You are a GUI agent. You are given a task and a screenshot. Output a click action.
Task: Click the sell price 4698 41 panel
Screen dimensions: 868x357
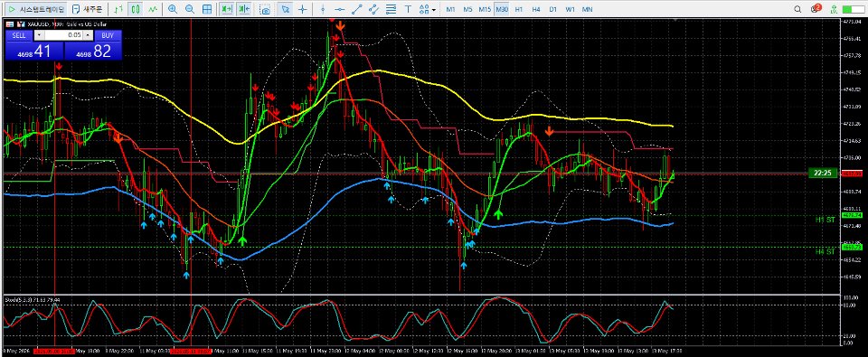pyautogui.click(x=34, y=51)
